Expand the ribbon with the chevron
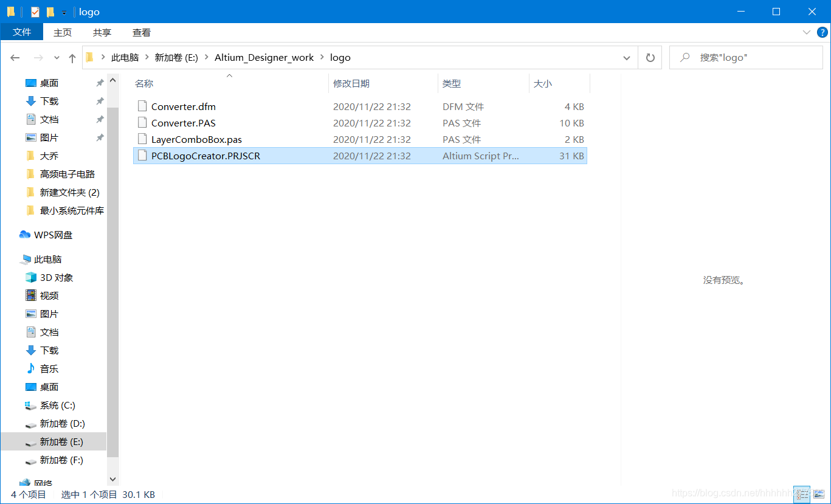Image resolution: width=831 pixels, height=504 pixels. 807,32
